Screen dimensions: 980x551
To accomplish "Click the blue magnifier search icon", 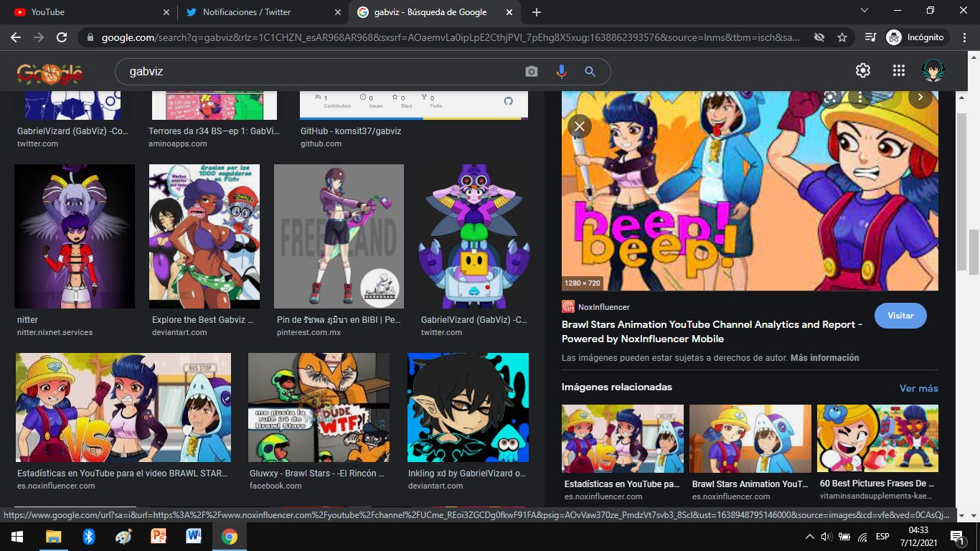I will pyautogui.click(x=590, y=71).
